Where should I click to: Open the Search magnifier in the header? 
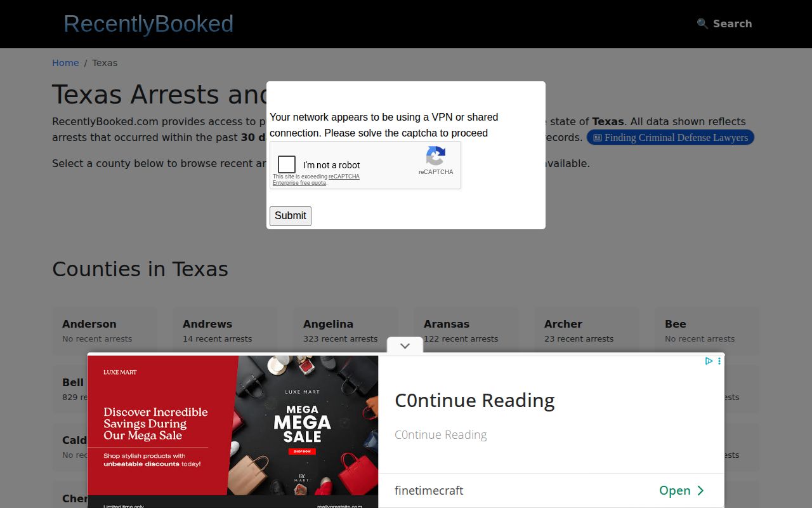724,23
